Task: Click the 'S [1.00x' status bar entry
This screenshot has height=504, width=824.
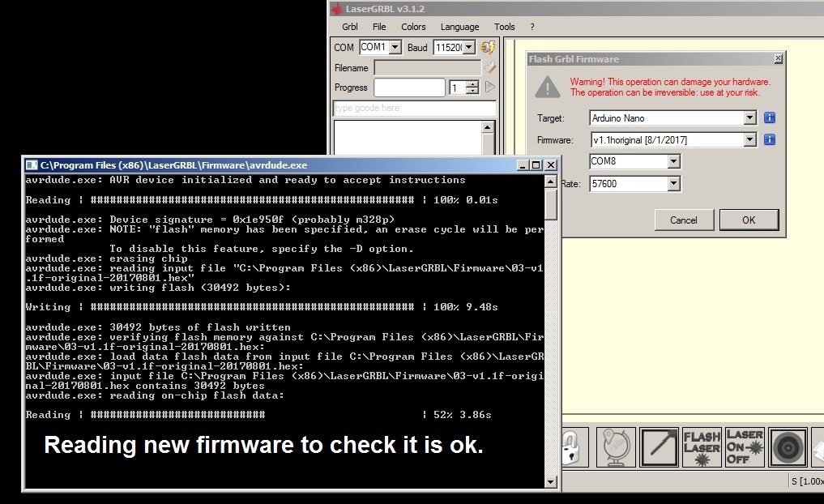Action: pos(807,481)
